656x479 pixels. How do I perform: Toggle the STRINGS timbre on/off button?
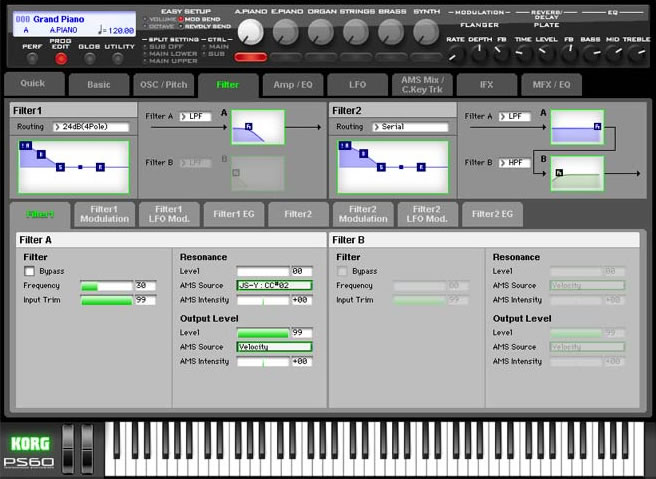click(356, 57)
